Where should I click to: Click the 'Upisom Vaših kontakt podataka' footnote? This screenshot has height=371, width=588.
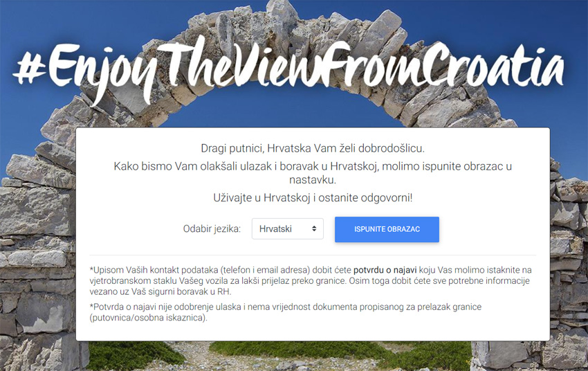[311, 280]
